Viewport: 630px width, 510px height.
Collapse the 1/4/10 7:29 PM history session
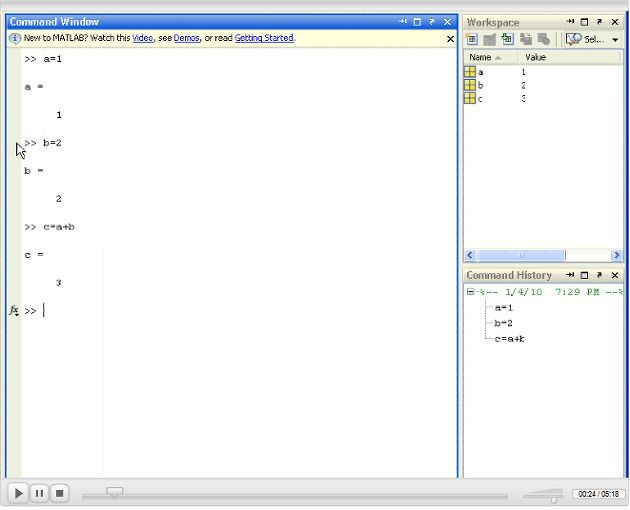click(470, 292)
